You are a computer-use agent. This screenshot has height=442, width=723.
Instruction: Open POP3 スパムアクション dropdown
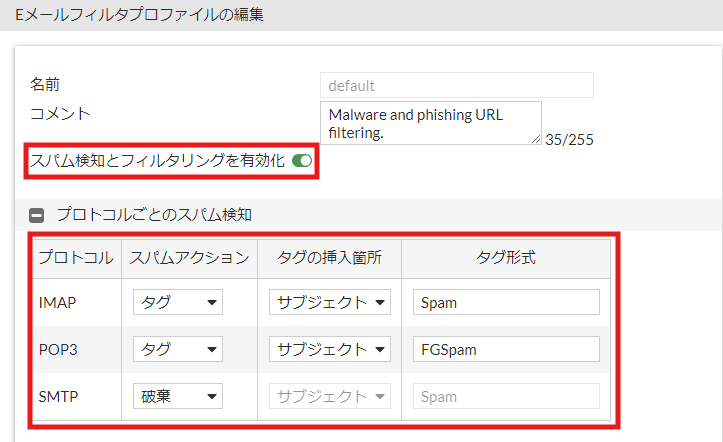pos(178,349)
